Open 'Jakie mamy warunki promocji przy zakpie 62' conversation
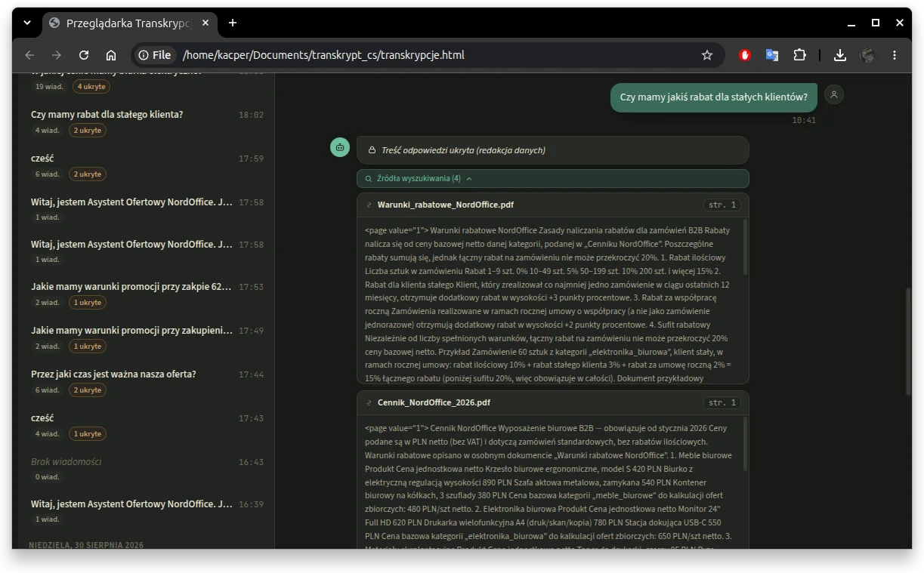 147,294
